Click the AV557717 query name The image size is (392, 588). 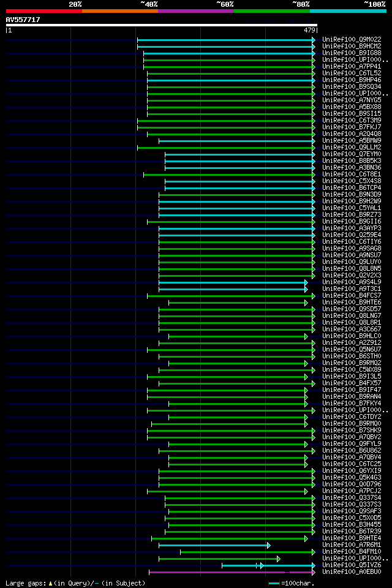point(23,20)
